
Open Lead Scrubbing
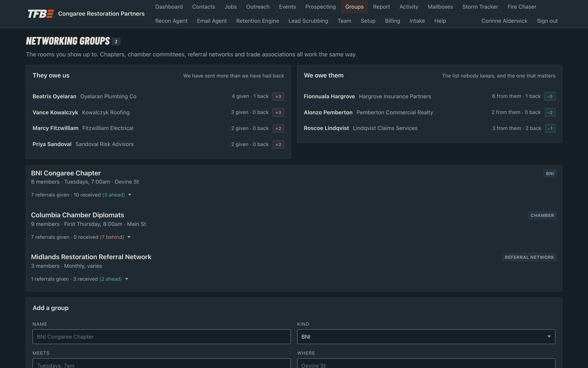click(x=308, y=21)
